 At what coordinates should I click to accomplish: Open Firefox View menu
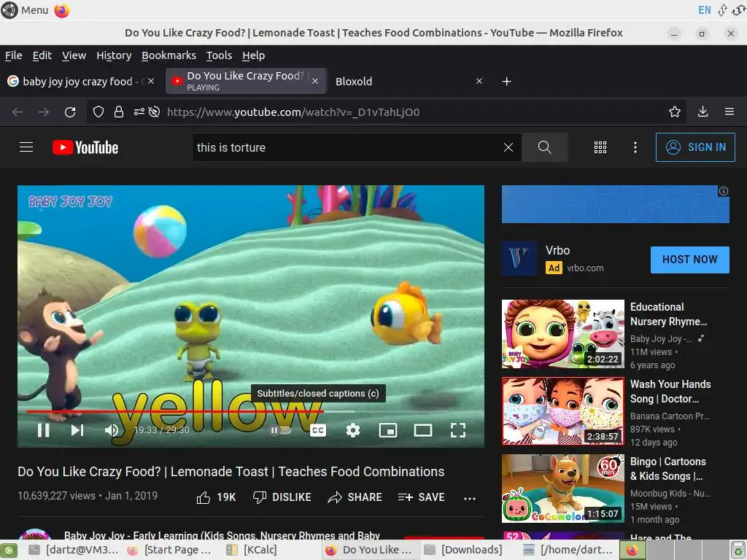coord(74,55)
